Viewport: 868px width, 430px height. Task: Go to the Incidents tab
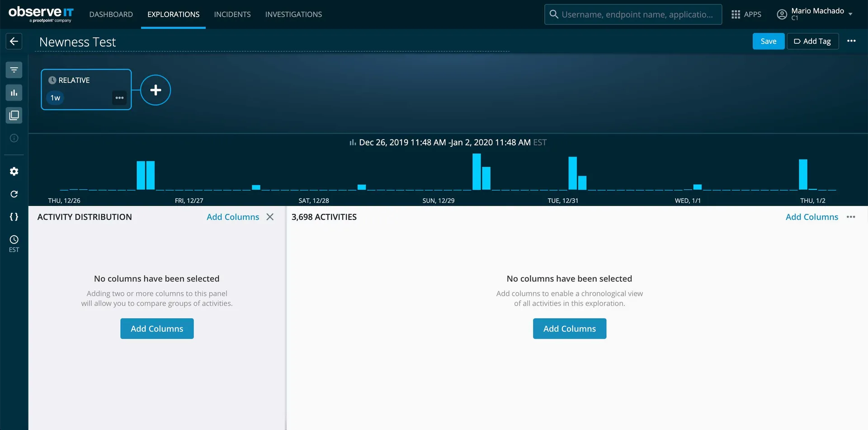(232, 14)
